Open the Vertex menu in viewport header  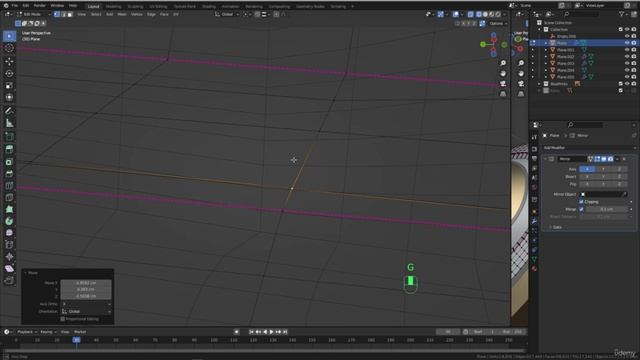(137, 14)
